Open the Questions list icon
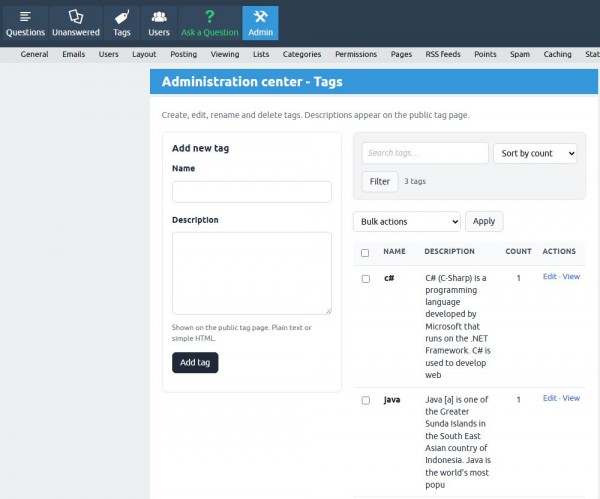600x499 pixels. pos(25,16)
